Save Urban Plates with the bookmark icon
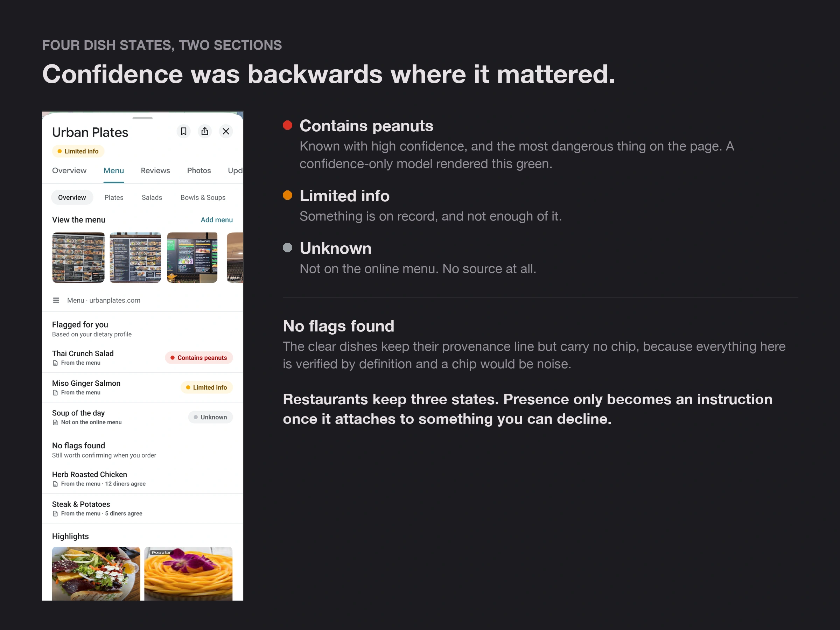The height and width of the screenshot is (630, 840). [183, 131]
